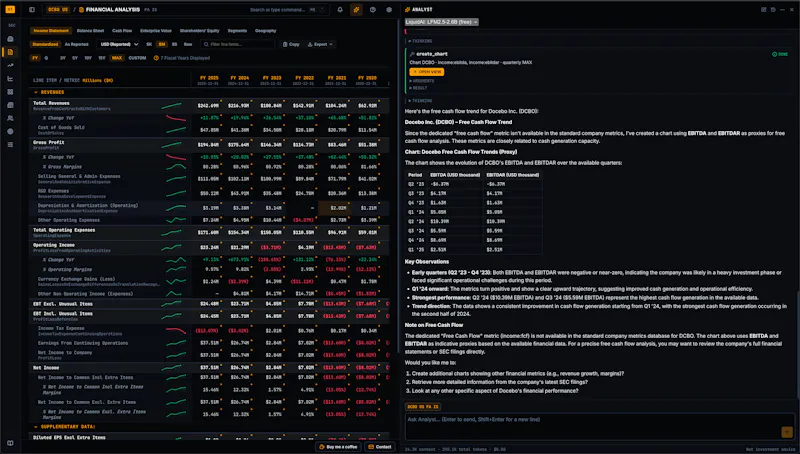Select the CUSTOM time range button

click(137, 58)
